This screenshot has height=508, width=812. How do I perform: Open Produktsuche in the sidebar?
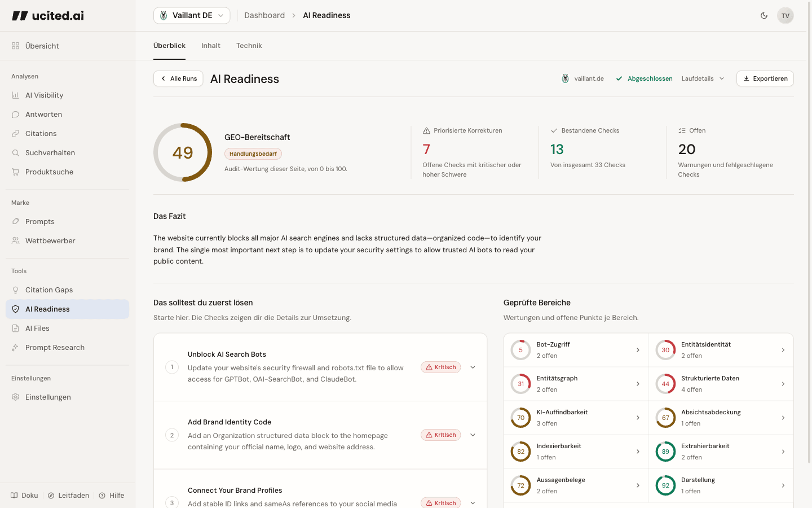[x=68, y=172]
